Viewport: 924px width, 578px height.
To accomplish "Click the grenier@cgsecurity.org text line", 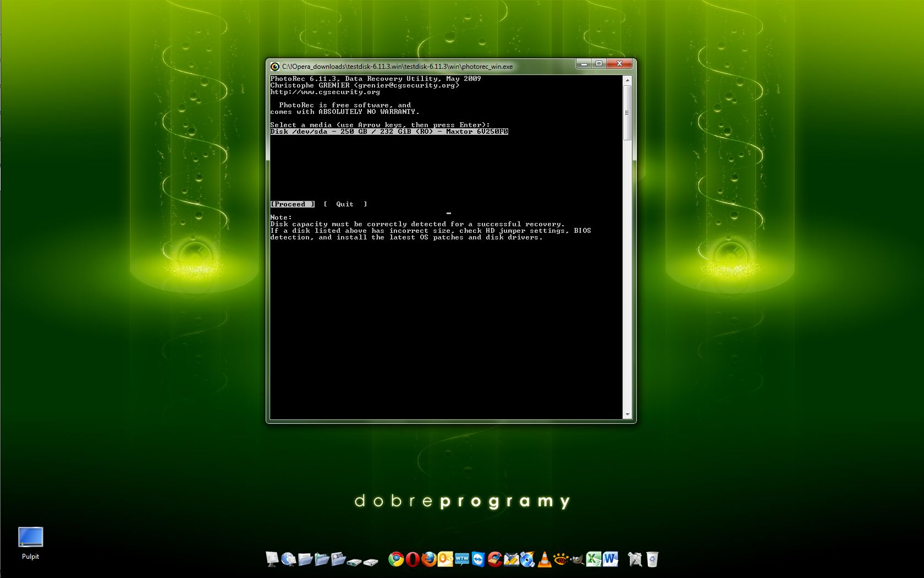I will (365, 85).
